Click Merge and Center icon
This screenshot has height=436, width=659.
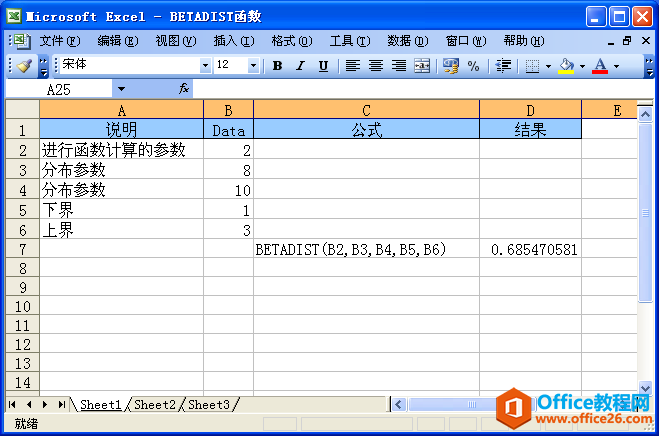click(422, 66)
